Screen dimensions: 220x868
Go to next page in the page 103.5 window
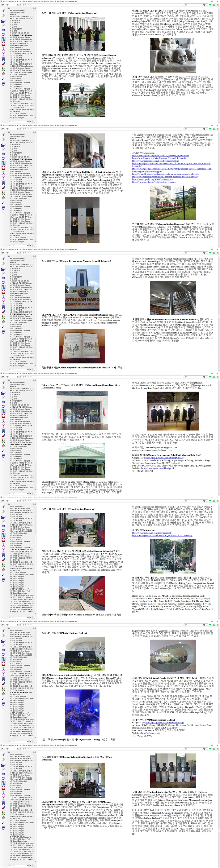tap(3, 178)
